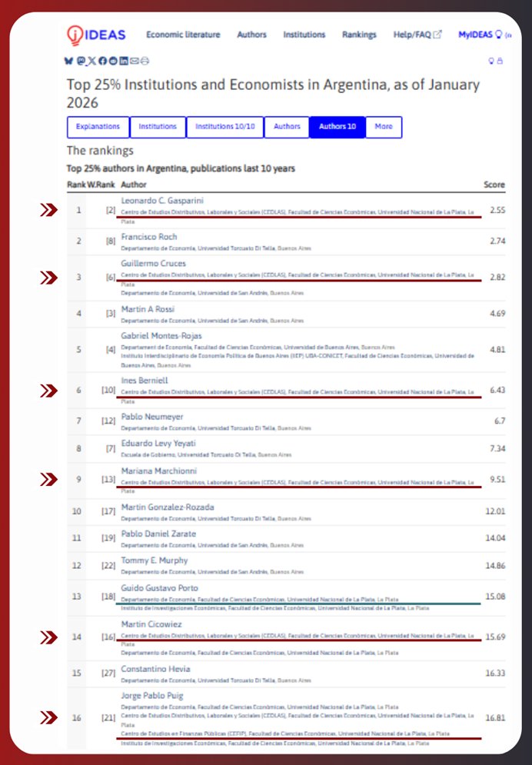The image size is (532, 765).
Task: Switch to Institutions 10/10 tab
Action: click(225, 127)
